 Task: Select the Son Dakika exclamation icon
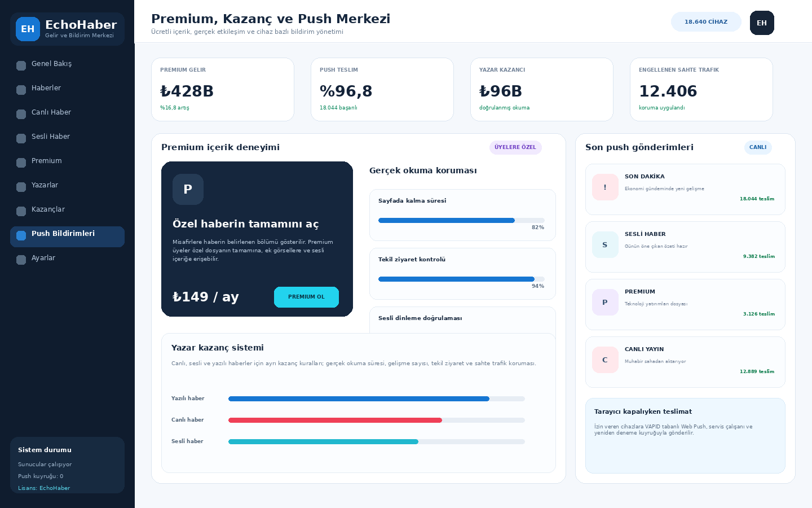(605, 187)
